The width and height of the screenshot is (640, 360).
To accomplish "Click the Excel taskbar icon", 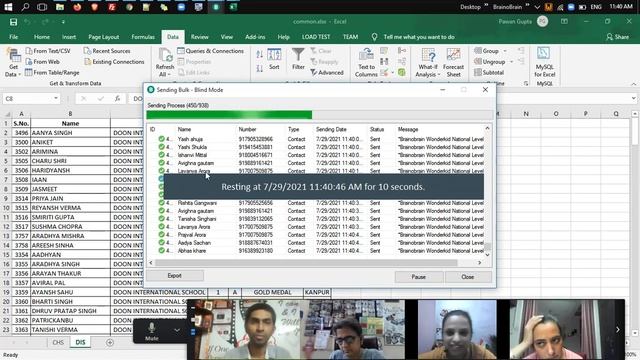I will [x=233, y=7].
